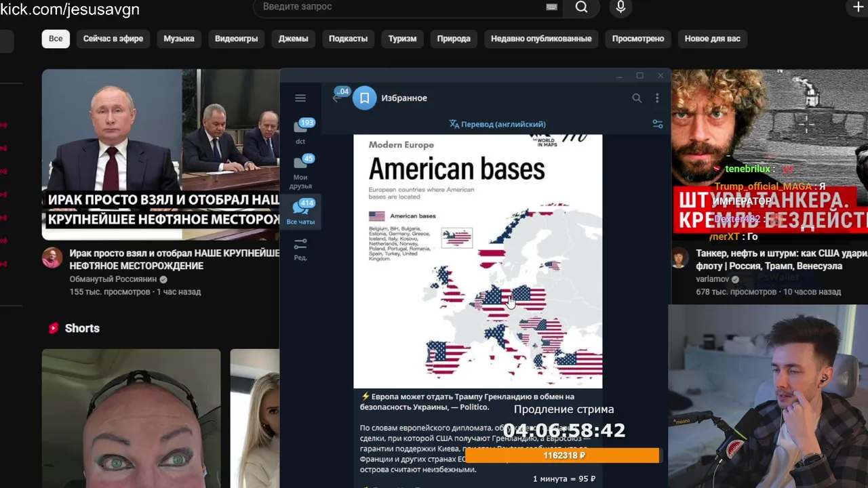Click the Перевод (английский) translate bar
The width and height of the screenshot is (868, 488).
(x=497, y=124)
